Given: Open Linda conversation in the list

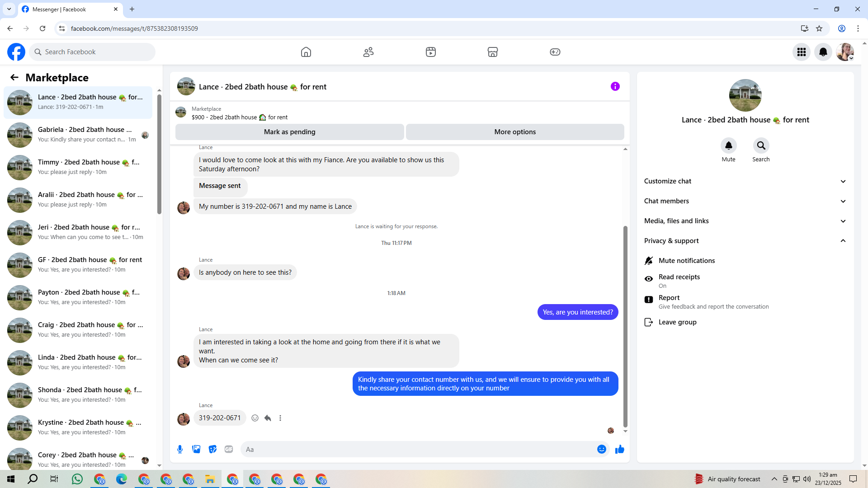Looking at the screenshot, I should (x=78, y=363).
